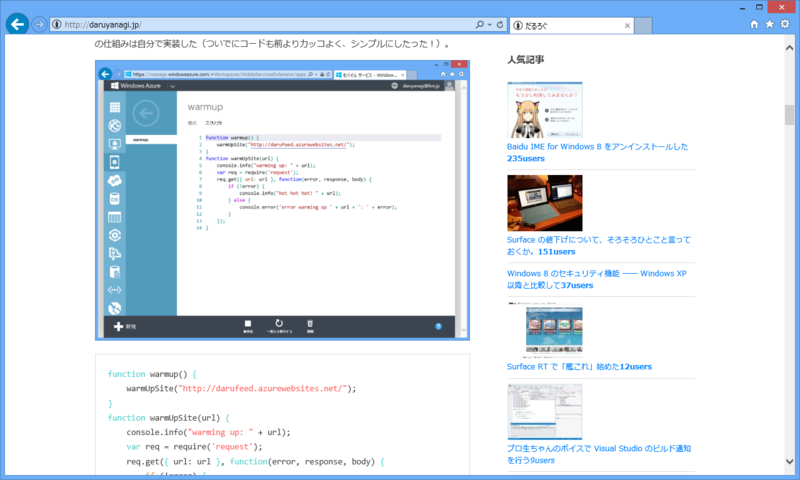Screen dimensions: 800x480
Task: Open the プロ生ちゃんのボイス Visual Studio article link
Action: 598,454
